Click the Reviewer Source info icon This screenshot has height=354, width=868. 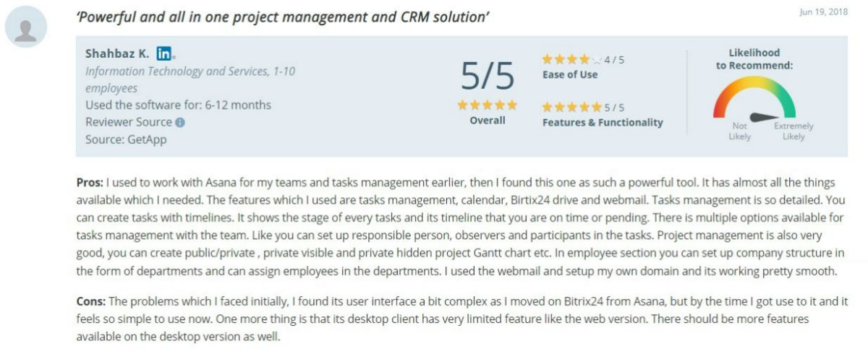(180, 123)
